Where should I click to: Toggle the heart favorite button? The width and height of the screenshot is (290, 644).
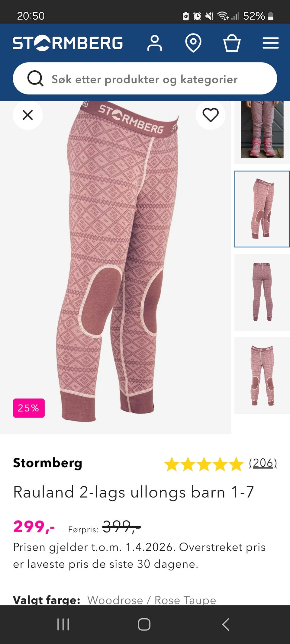pos(211,115)
